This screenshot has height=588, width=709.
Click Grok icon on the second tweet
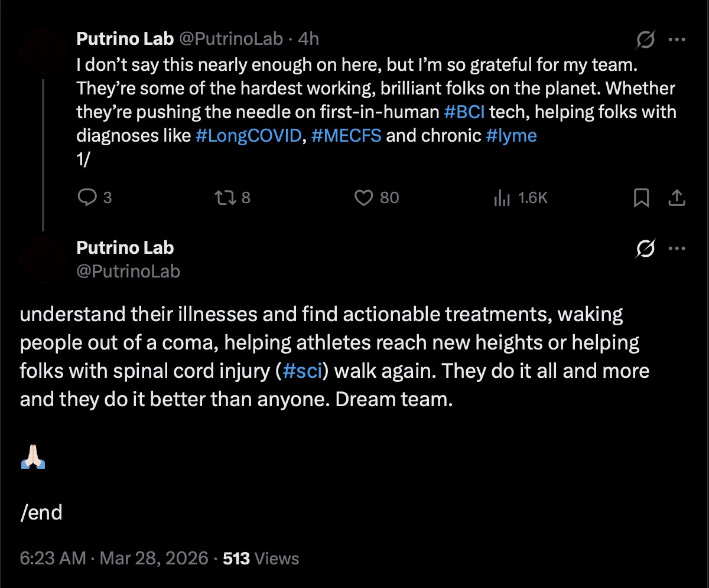pos(645,249)
